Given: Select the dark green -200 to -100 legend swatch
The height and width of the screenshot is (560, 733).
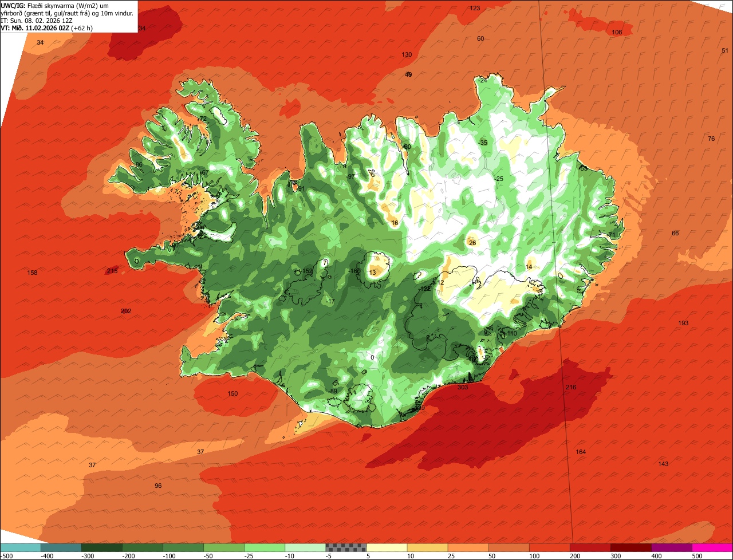Looking at the screenshot, I should pyautogui.click(x=143, y=547).
